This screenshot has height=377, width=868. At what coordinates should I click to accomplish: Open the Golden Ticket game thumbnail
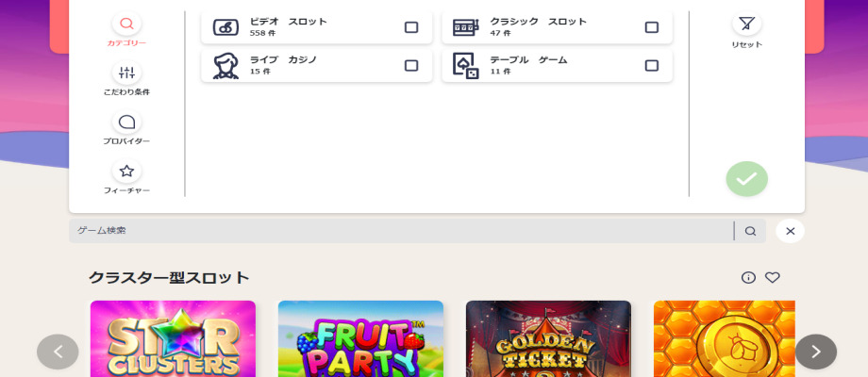[548, 339]
